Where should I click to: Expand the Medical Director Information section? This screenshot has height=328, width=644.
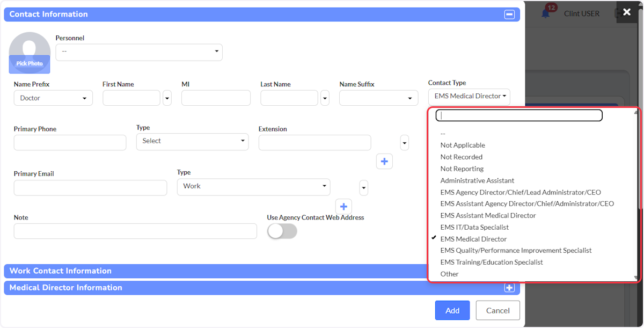pyautogui.click(x=509, y=288)
